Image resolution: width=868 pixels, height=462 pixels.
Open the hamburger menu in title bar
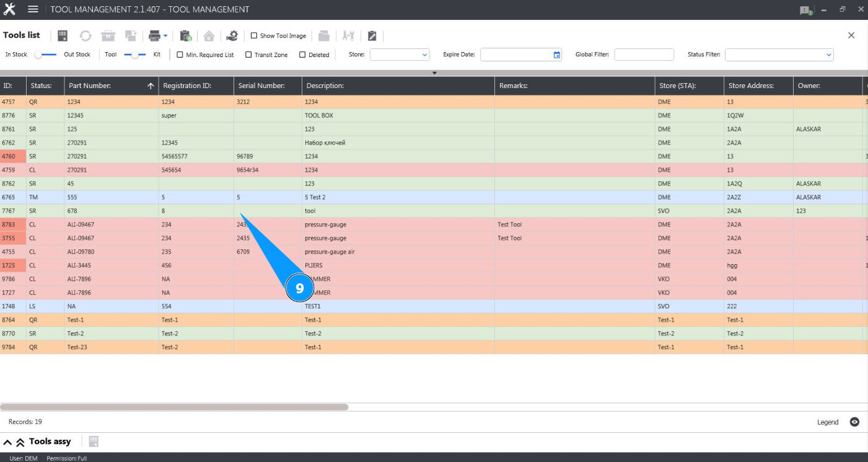click(33, 9)
